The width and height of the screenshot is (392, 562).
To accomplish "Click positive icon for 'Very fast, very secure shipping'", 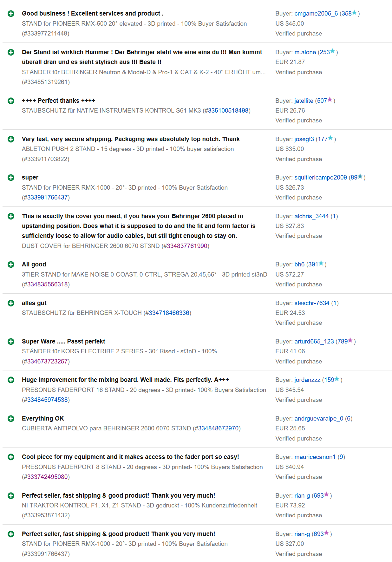I will pos(11,139).
